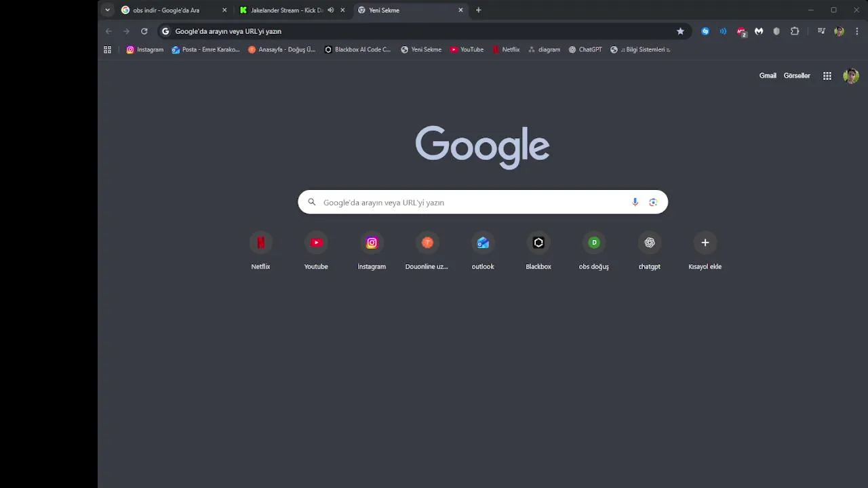Open the ChatGPT bookmark
This screenshot has width=868, height=488.
585,49
